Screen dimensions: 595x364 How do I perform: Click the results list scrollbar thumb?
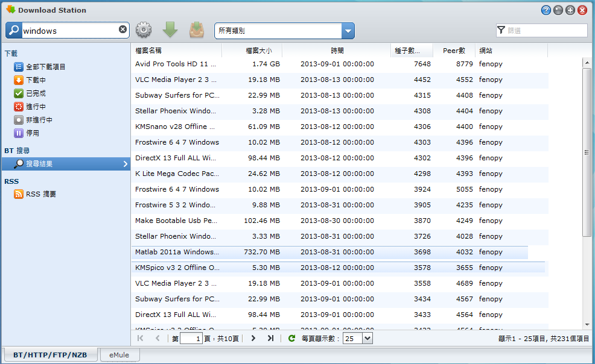point(587,152)
